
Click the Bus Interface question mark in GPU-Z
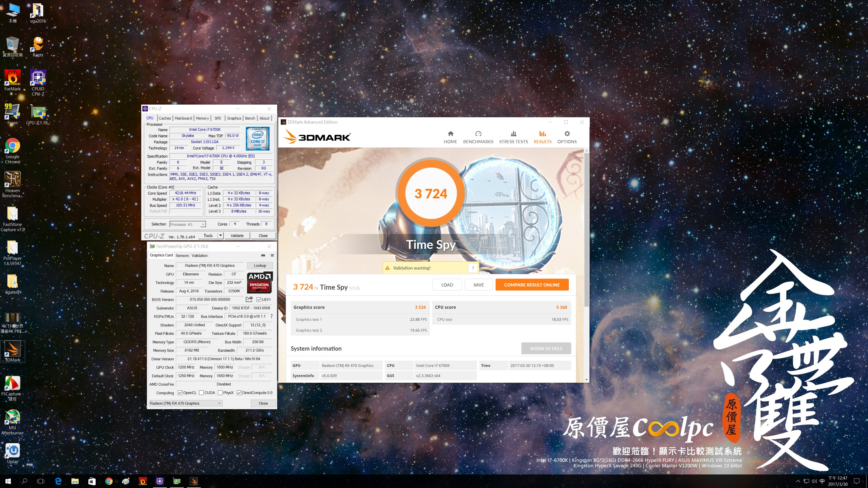271,316
